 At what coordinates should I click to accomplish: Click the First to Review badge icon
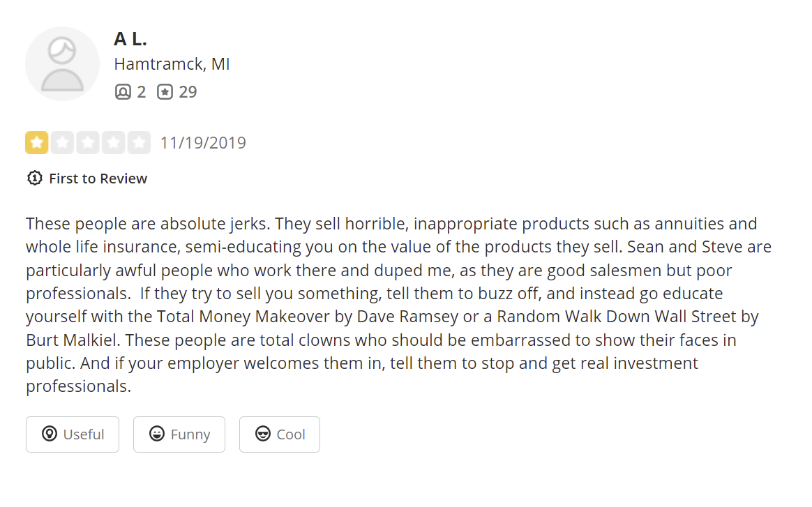[x=34, y=179]
